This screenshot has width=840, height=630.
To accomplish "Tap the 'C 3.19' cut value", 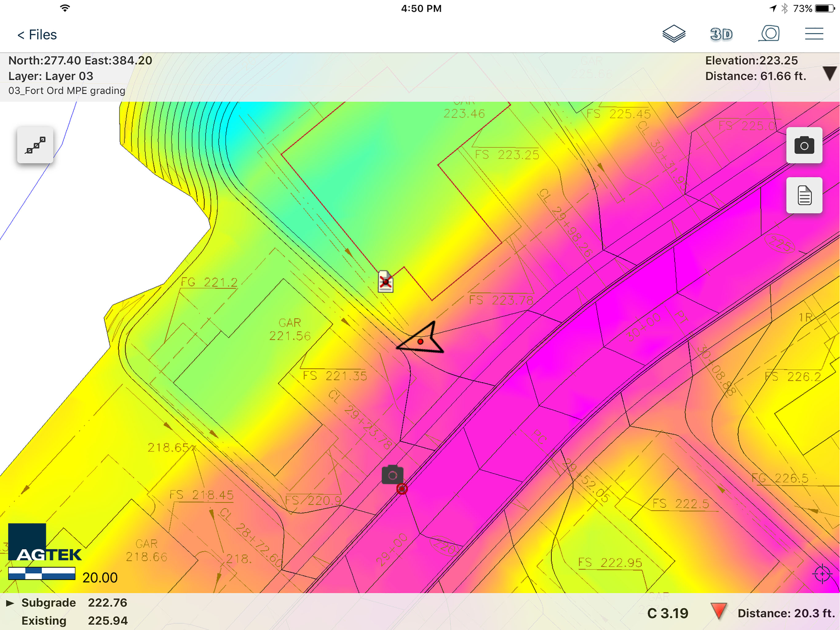I will coord(668,613).
